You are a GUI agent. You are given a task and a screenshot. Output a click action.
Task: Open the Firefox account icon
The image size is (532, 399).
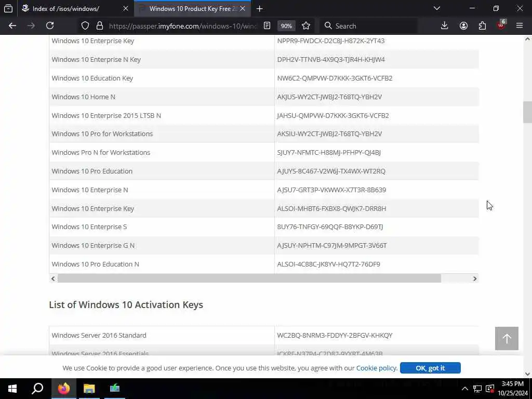click(463, 26)
